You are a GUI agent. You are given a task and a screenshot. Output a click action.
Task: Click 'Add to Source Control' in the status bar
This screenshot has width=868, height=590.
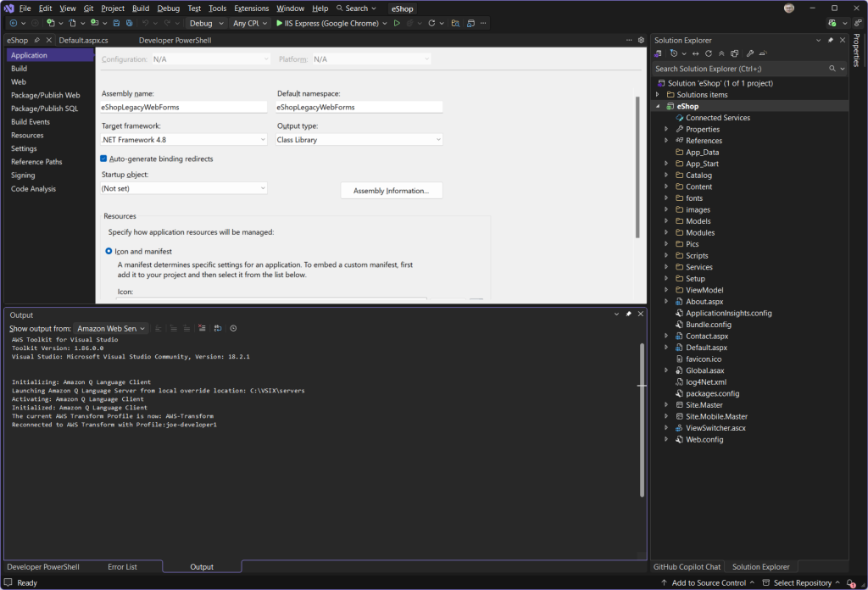click(708, 583)
